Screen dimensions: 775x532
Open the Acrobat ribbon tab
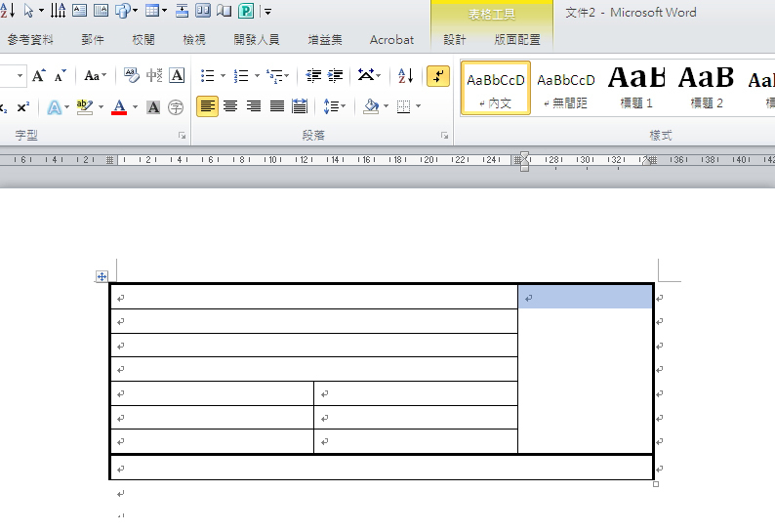coord(391,40)
